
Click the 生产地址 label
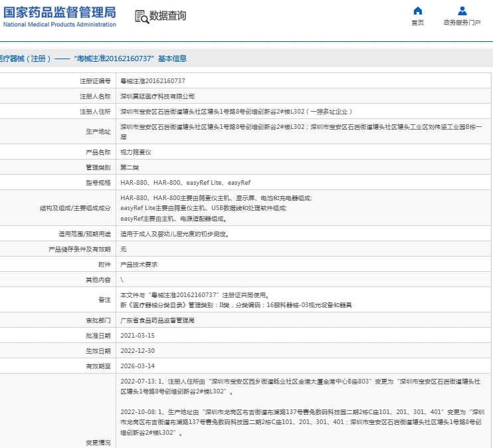98,132
